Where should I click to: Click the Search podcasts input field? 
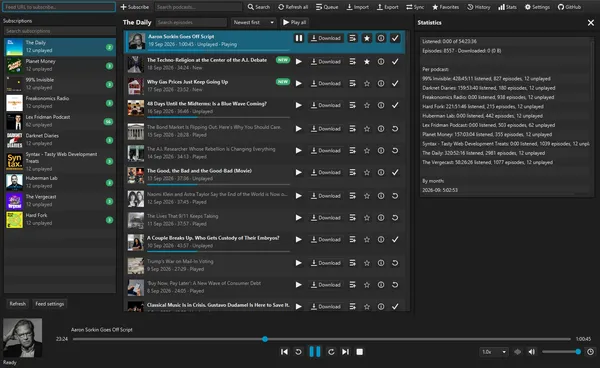[x=198, y=7]
